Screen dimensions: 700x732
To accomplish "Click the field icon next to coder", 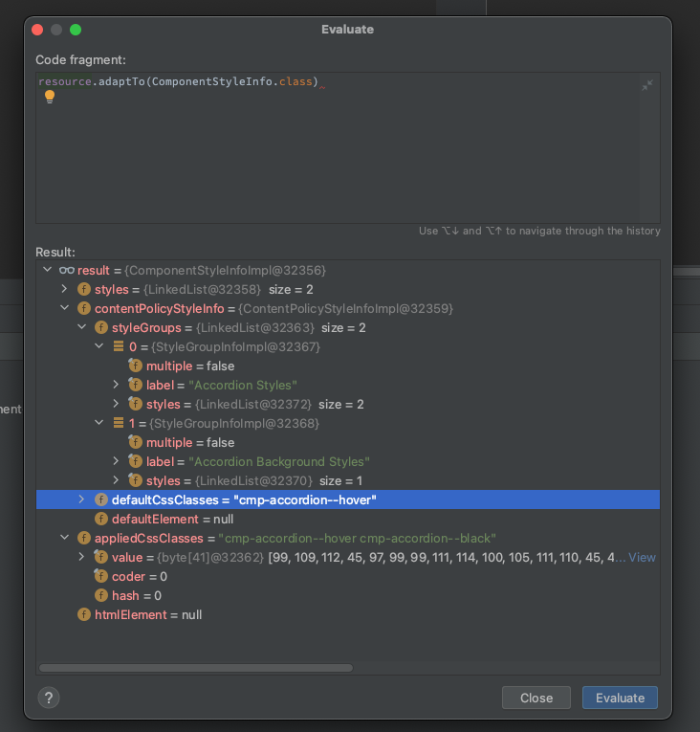I will pyautogui.click(x=101, y=577).
